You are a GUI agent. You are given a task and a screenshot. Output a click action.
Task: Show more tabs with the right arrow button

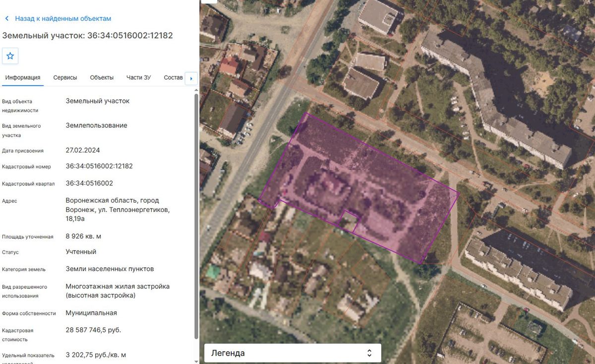[191, 78]
